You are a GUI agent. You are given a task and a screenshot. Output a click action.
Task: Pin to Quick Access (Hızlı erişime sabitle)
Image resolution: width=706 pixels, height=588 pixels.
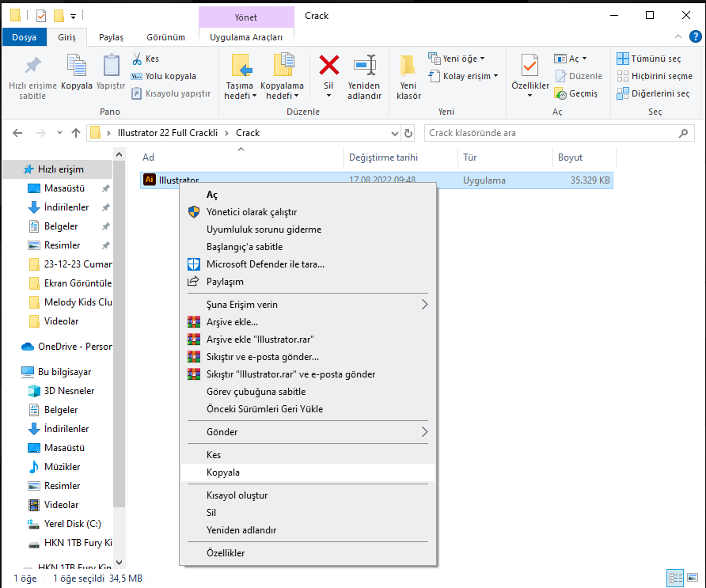32,77
